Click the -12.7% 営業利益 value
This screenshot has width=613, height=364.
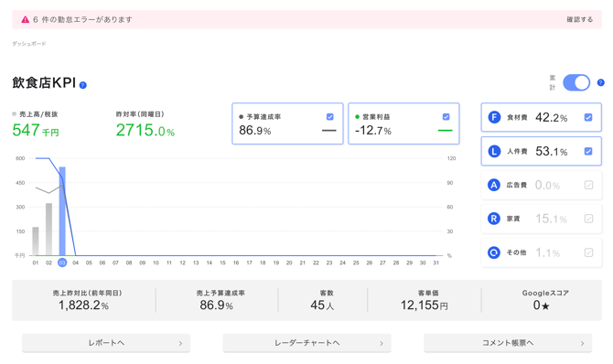pyautogui.click(x=373, y=130)
